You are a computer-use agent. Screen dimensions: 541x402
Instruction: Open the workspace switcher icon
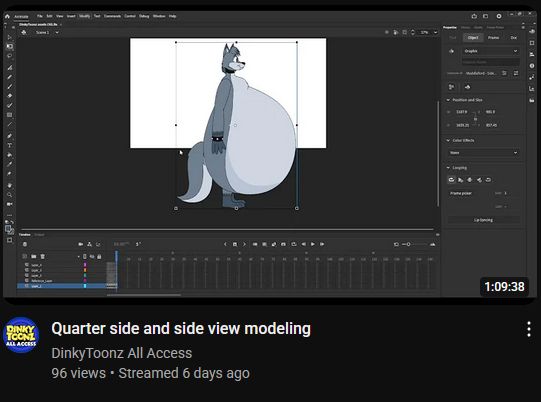click(485, 16)
